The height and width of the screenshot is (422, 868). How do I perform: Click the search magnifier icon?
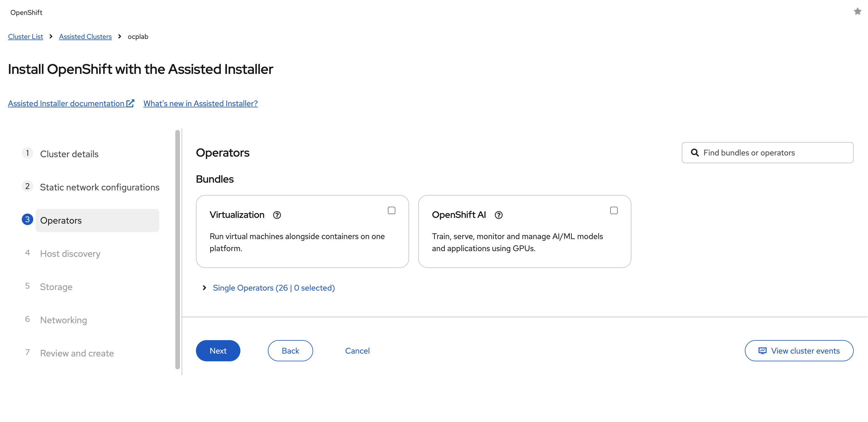click(694, 153)
